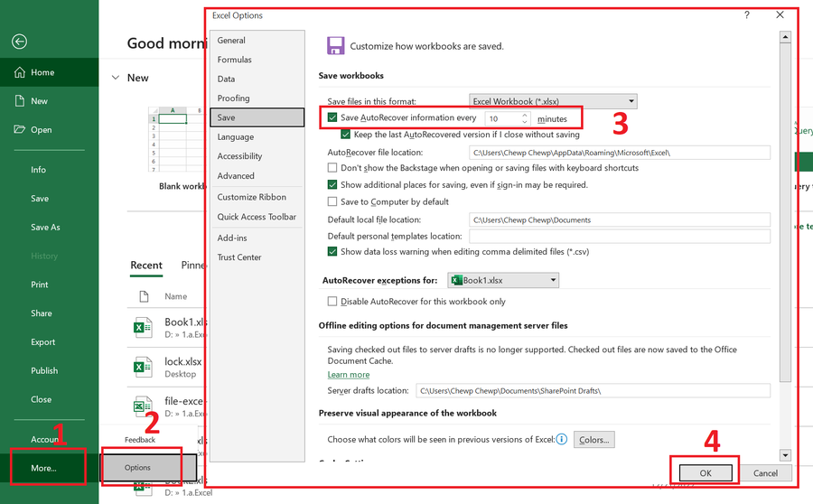Click the AutoRecover file location field
Screen dimensions: 813x504
620,153
